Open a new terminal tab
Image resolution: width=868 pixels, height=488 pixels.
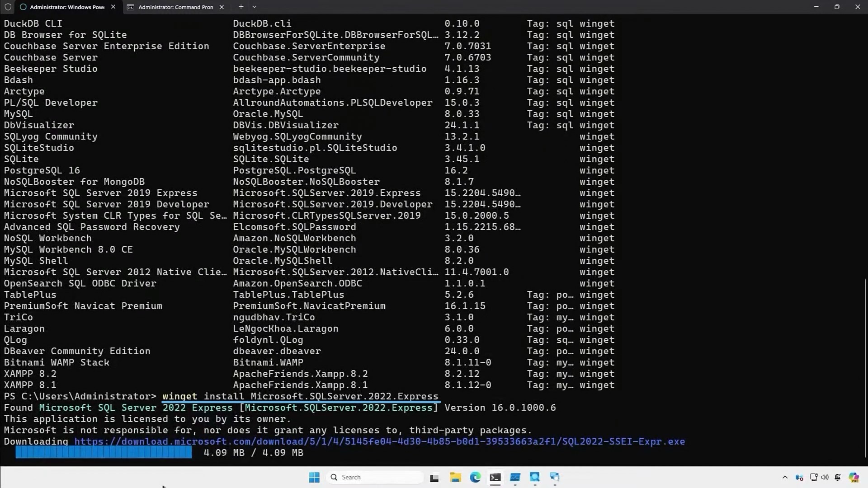pos(241,7)
